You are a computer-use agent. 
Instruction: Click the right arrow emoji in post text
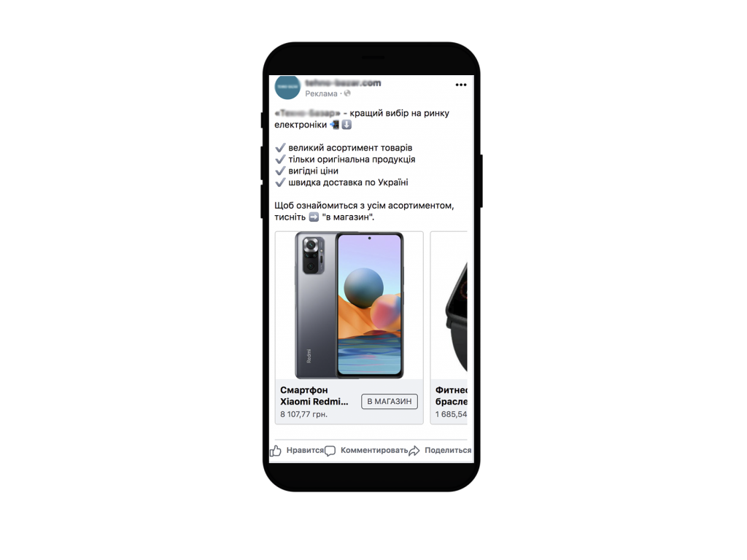click(x=314, y=217)
